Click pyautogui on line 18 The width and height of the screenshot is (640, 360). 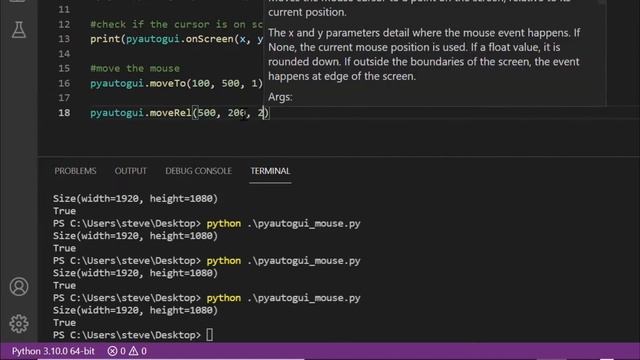pyautogui.click(x=117, y=113)
